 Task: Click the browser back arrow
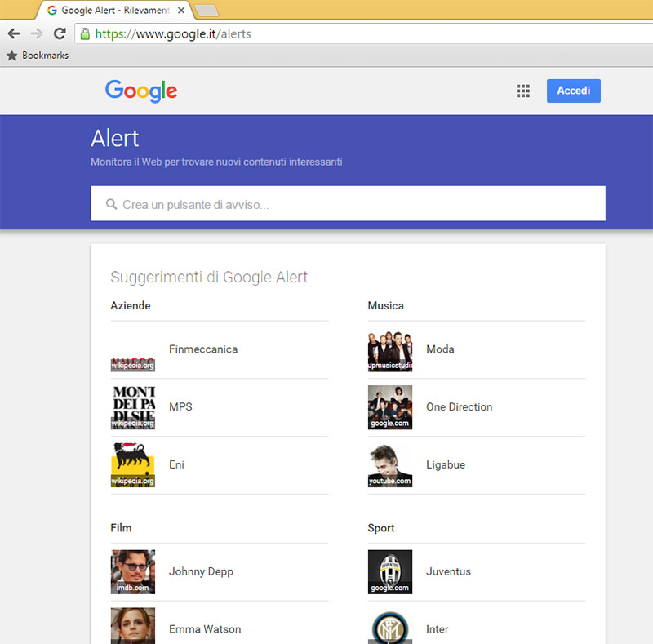[14, 33]
